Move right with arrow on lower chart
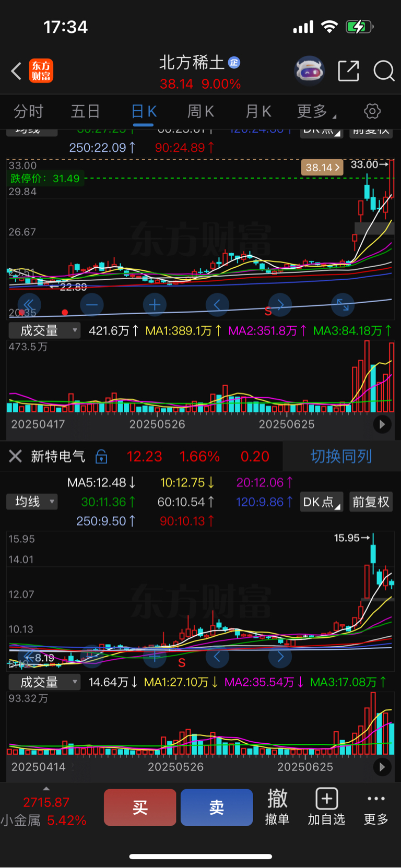This screenshot has height=868, width=401. (280, 657)
